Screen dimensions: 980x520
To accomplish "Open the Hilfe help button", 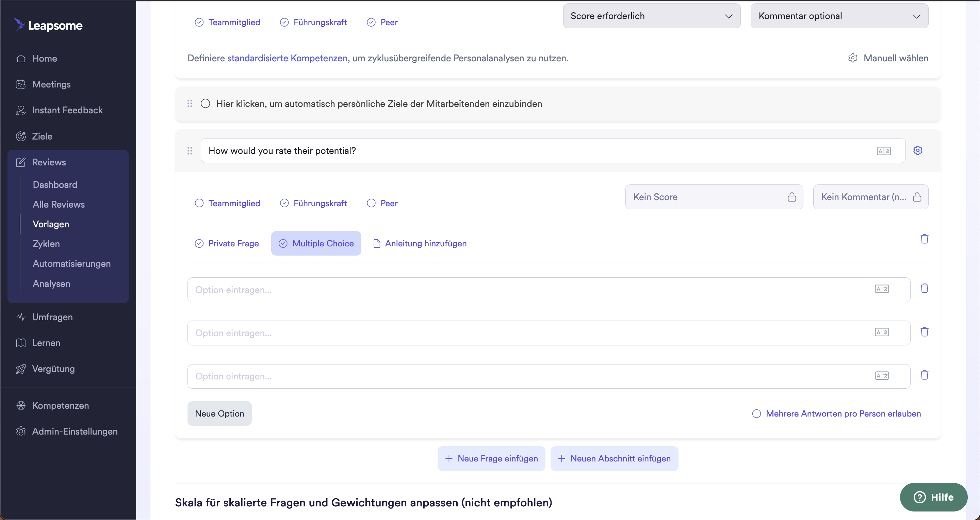I will pyautogui.click(x=933, y=497).
